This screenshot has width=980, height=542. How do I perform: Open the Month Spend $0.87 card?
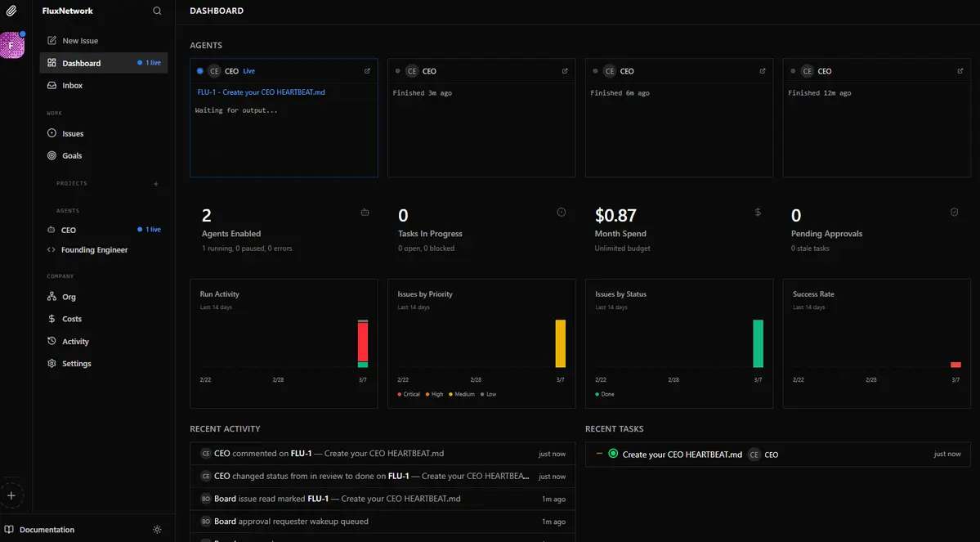pos(678,228)
